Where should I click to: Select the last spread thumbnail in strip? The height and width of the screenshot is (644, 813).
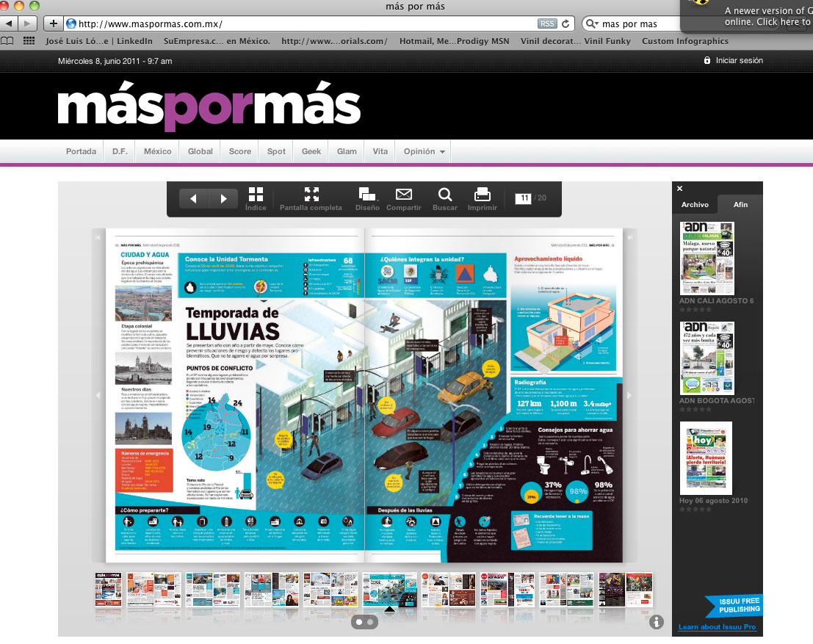pyautogui.click(x=625, y=590)
